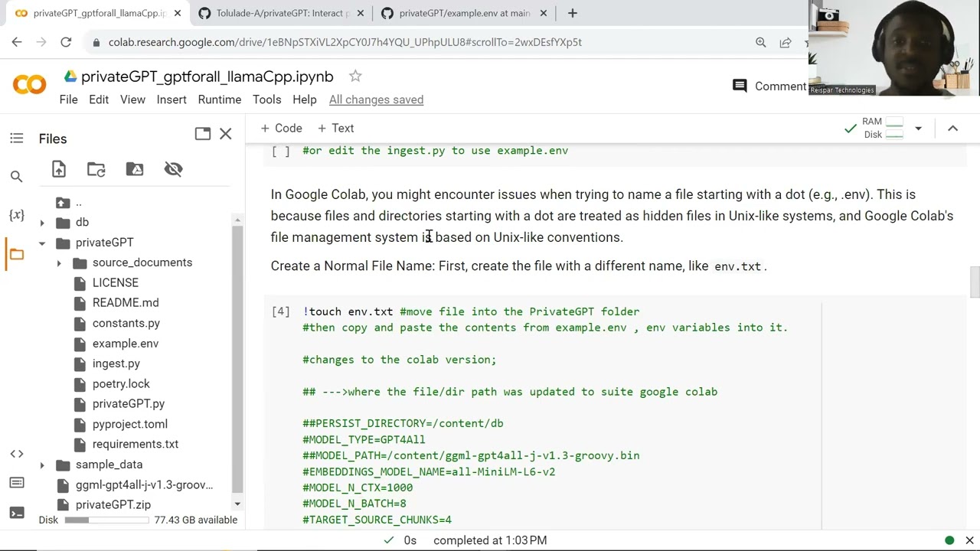
Task: Click the mount Google Drive icon
Action: [x=135, y=169]
